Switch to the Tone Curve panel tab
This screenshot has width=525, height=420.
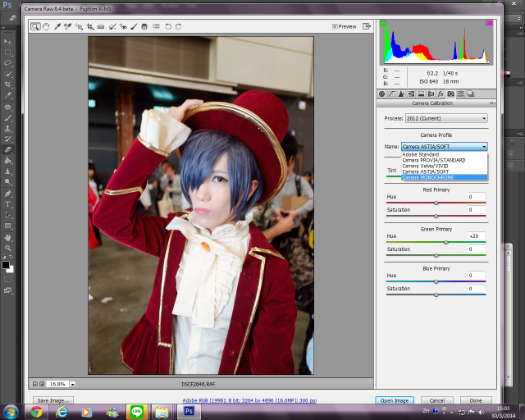pyautogui.click(x=391, y=94)
